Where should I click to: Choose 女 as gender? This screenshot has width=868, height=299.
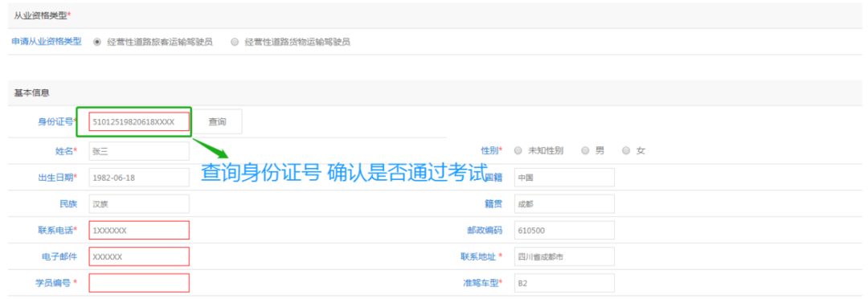(626, 150)
